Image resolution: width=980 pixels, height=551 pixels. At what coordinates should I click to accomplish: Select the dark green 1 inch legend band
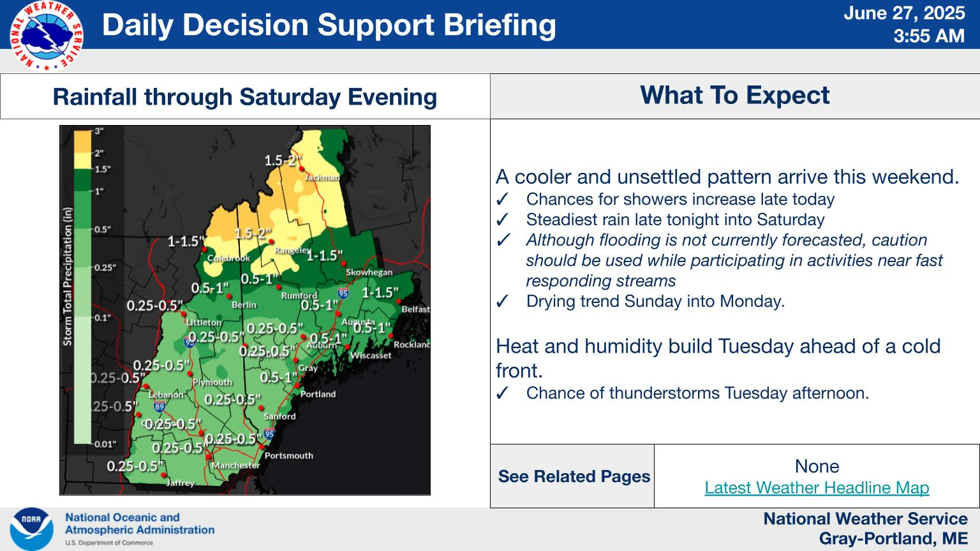pos(83,180)
